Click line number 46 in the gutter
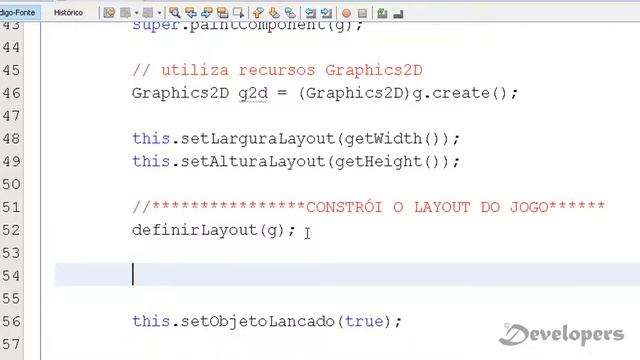This screenshot has width=640, height=360. click(x=11, y=93)
